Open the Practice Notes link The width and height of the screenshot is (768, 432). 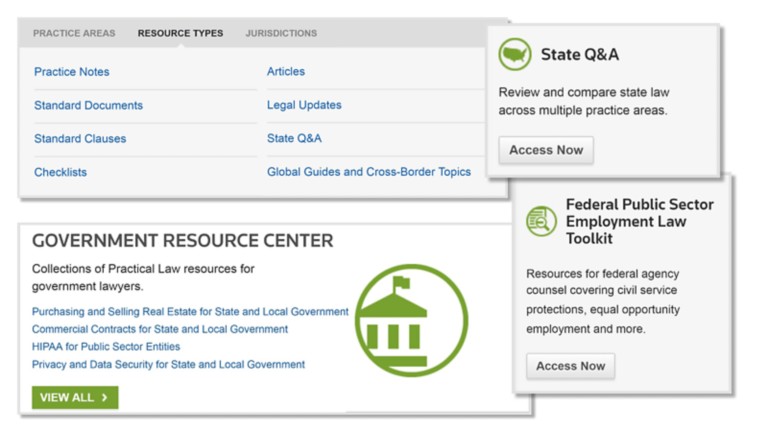72,72
